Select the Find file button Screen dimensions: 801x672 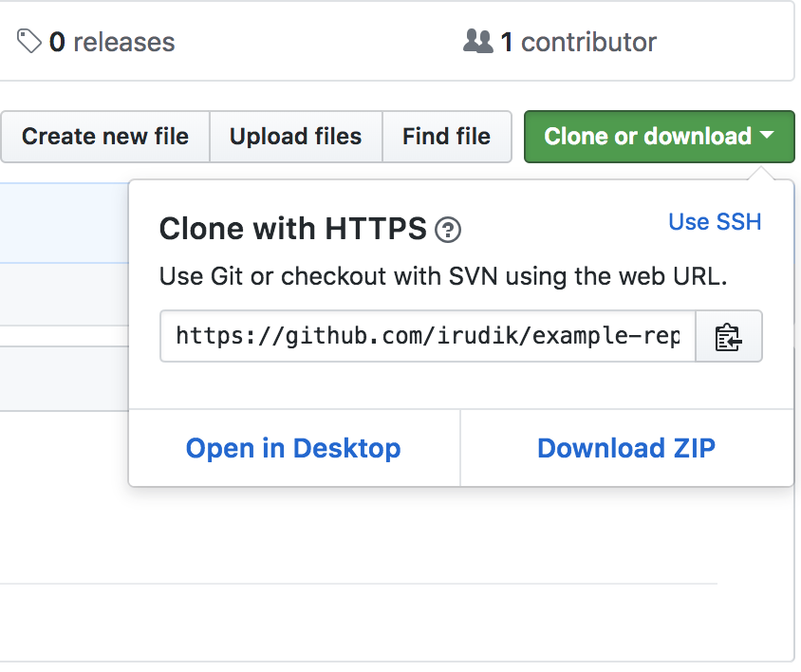coord(446,137)
